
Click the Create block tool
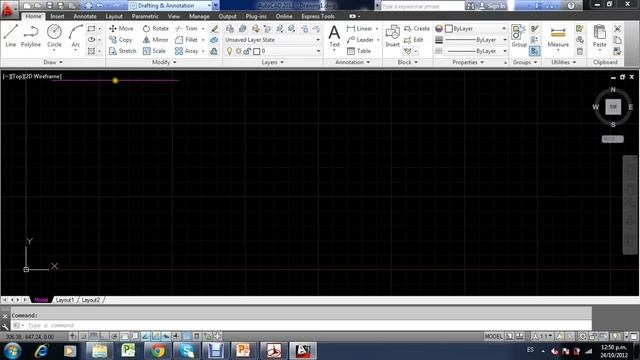tap(417, 29)
